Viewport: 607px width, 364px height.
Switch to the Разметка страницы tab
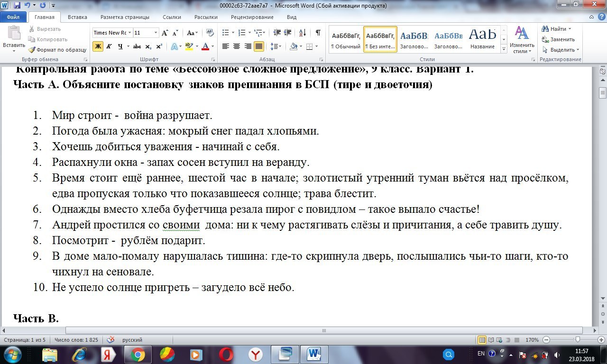click(125, 17)
